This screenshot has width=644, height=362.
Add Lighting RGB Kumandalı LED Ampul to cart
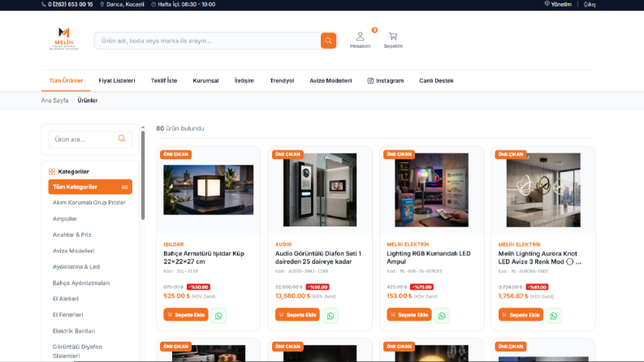click(409, 315)
